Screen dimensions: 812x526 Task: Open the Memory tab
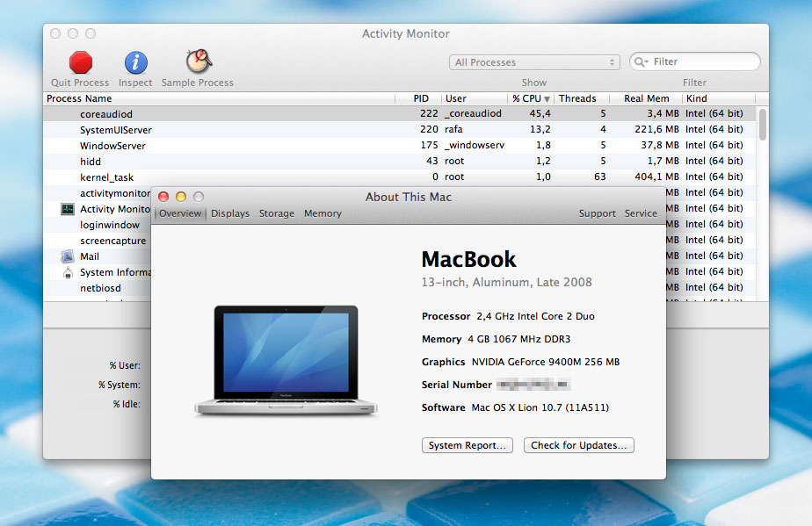click(x=323, y=213)
